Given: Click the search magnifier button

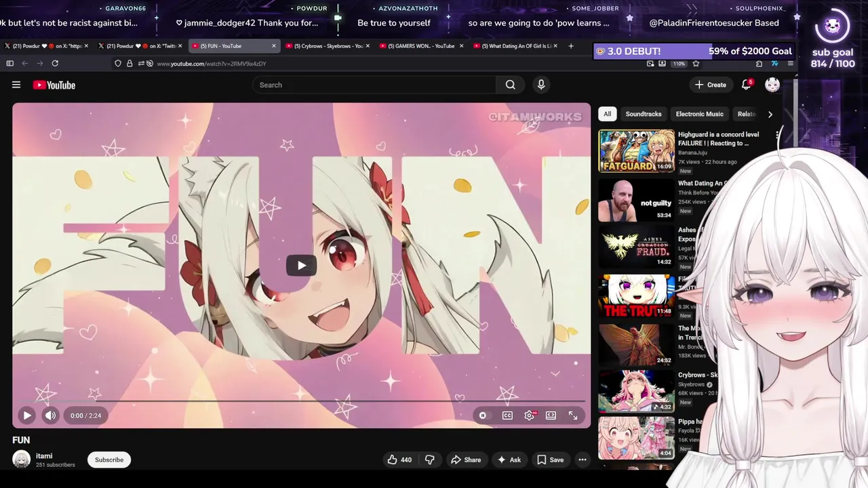Looking at the screenshot, I should (510, 85).
